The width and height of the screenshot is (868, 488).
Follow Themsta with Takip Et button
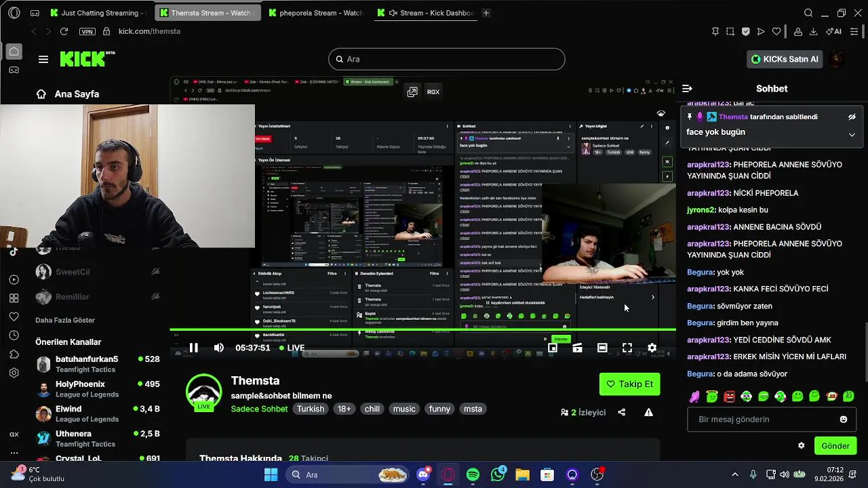tap(629, 384)
